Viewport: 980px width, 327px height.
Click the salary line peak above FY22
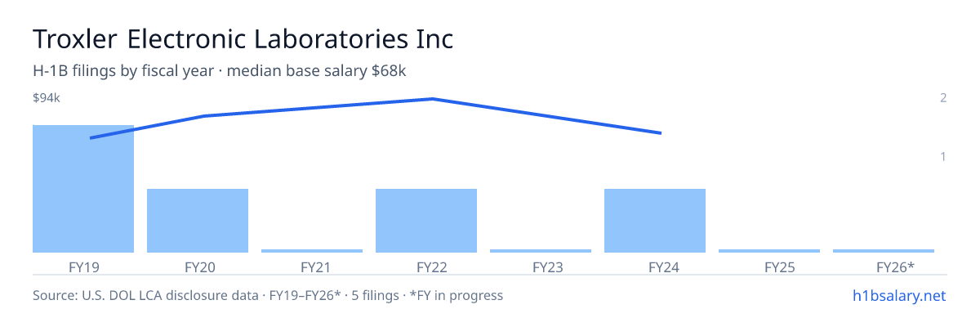(x=431, y=99)
